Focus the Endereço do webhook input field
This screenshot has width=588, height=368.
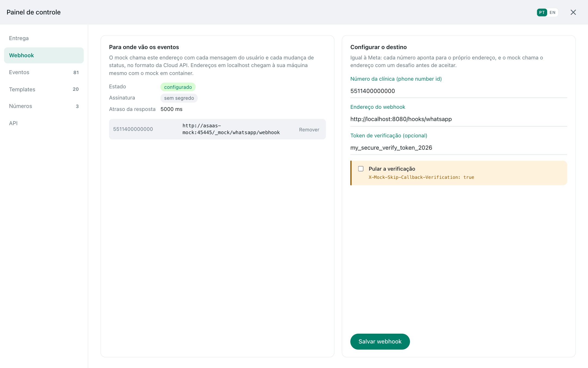point(458,119)
